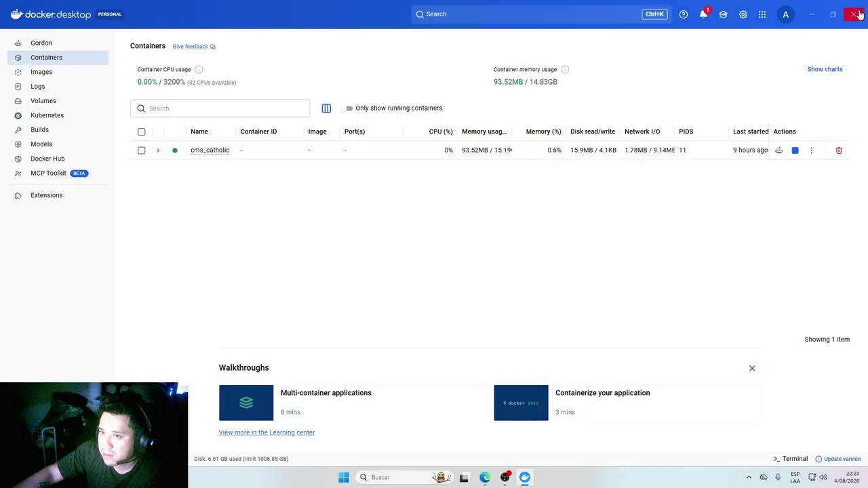This screenshot has width=868, height=488.
Task: Click the Models icon in the sidebar
Action: [18, 144]
